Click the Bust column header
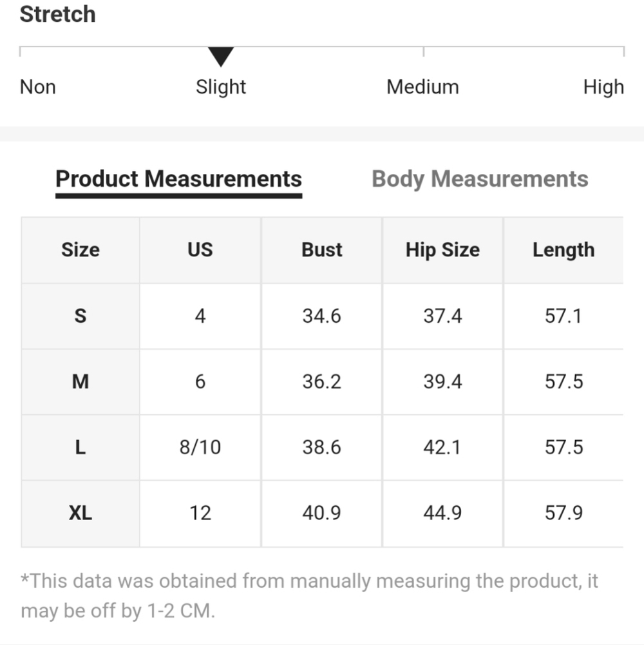This screenshot has width=644, height=645. click(x=322, y=250)
